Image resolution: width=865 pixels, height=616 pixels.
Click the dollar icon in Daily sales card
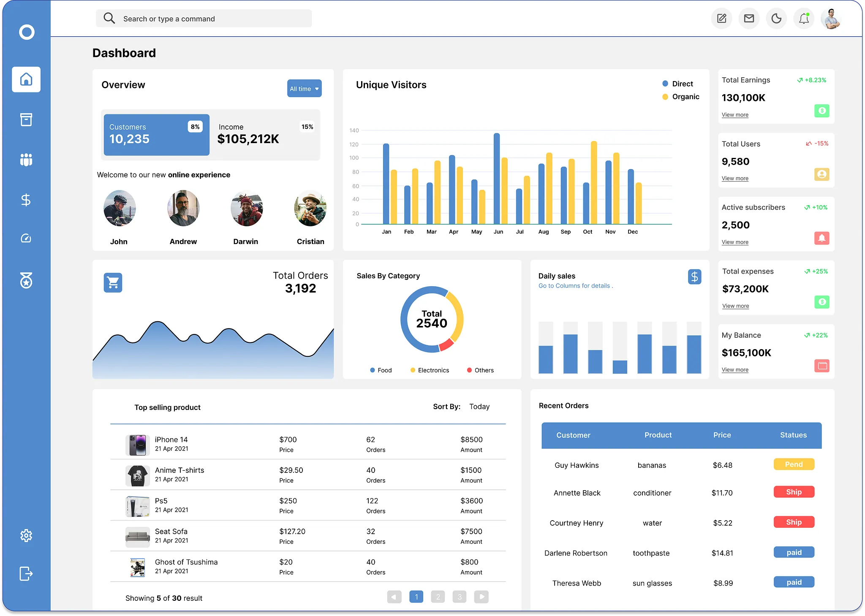(695, 277)
